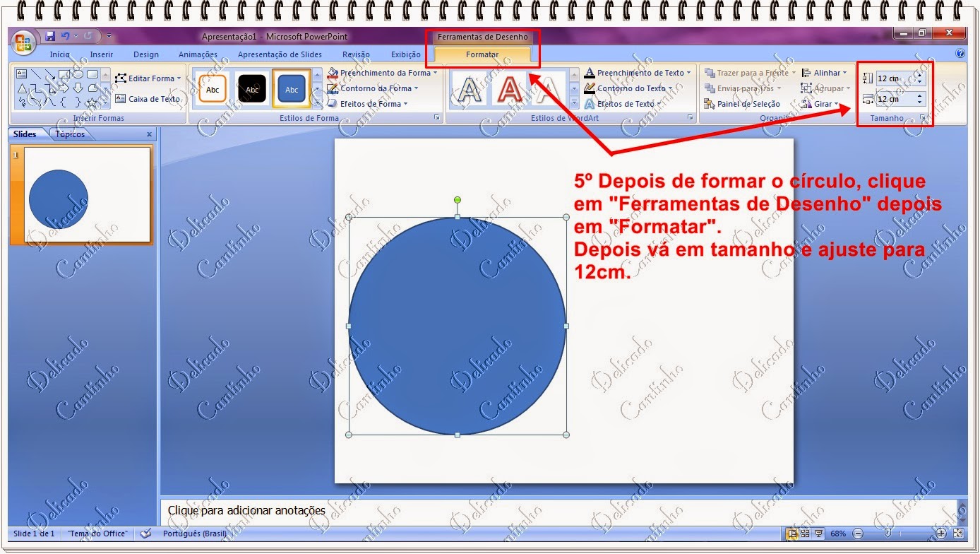
Task: Undo the last action
Action: (x=66, y=36)
